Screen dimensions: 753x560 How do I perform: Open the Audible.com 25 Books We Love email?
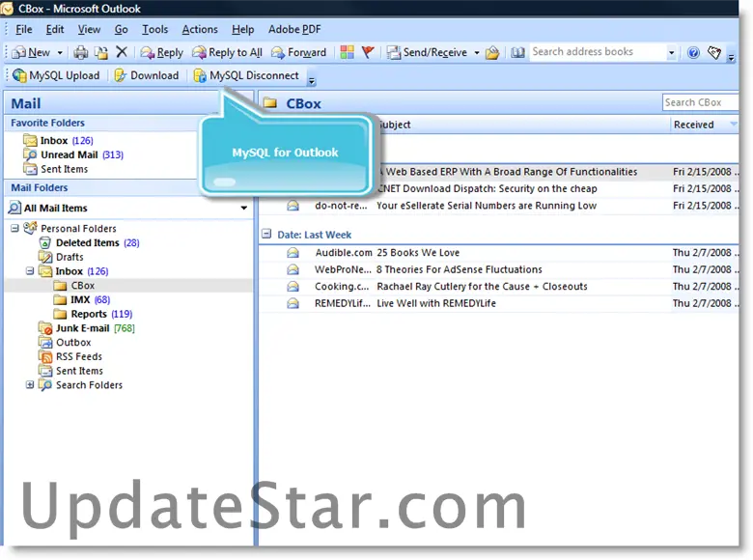tap(499, 253)
